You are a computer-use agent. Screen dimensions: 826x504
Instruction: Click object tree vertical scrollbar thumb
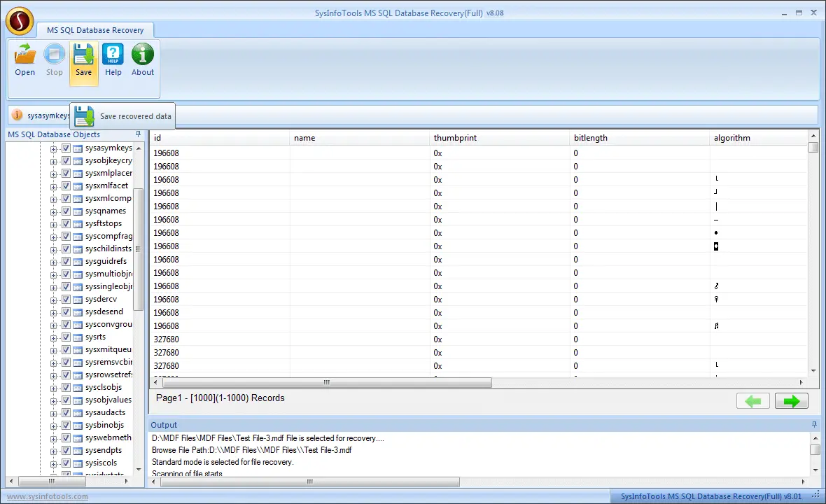point(138,249)
